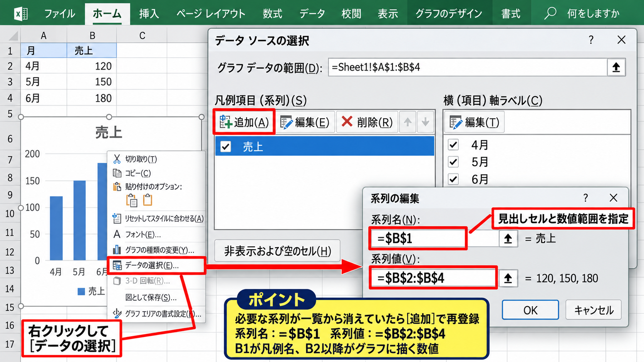
Task: Click the 追加(A) add series button
Action: (x=244, y=122)
